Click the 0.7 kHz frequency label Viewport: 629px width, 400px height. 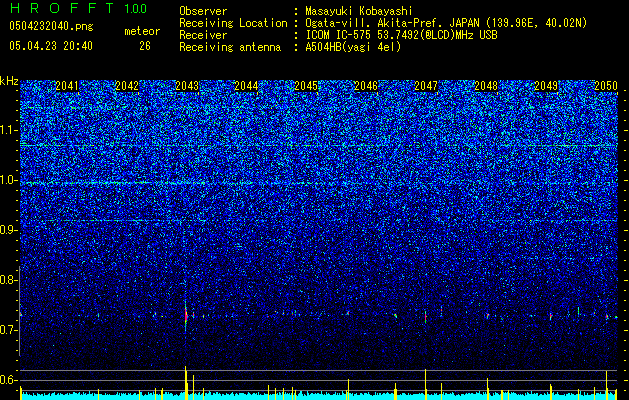point(8,330)
